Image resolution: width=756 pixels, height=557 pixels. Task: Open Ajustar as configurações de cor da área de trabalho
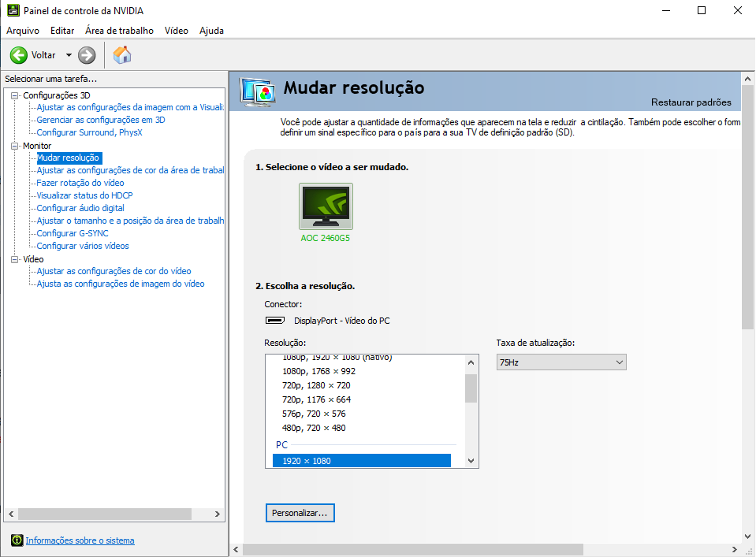(x=130, y=170)
